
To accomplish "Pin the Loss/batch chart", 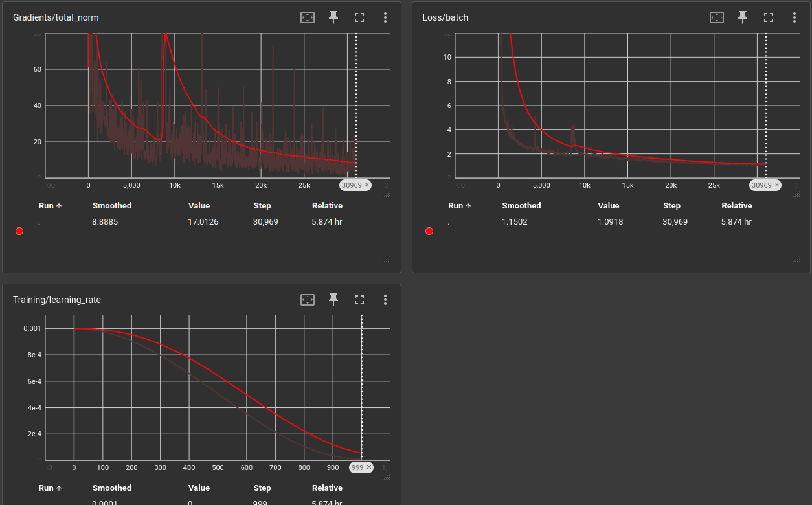I will (742, 17).
